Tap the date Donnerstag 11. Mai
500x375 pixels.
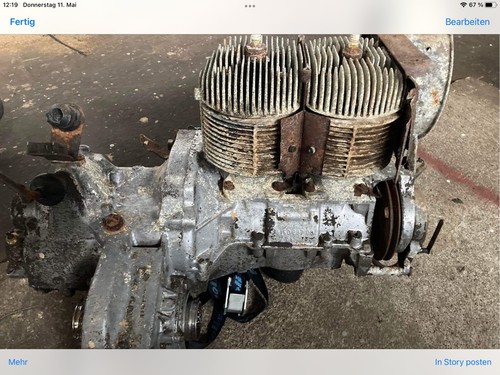pyautogui.click(x=50, y=5)
